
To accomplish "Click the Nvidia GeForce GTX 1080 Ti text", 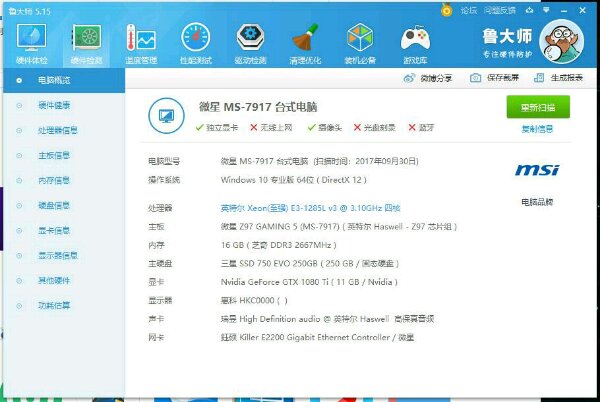I will coord(309,282).
